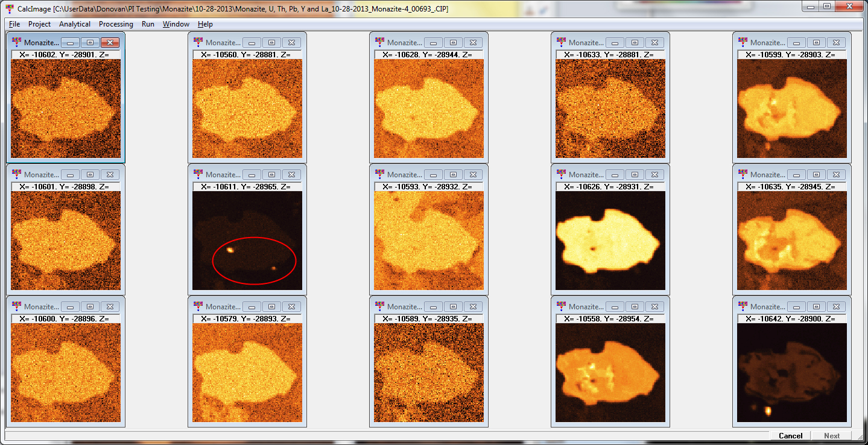Click the window icon of the X= -10628 map
The width and height of the screenshot is (868, 445).
[379, 42]
